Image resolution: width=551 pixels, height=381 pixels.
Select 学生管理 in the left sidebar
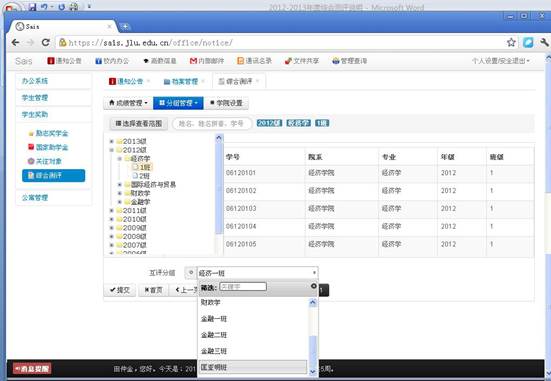53,98
